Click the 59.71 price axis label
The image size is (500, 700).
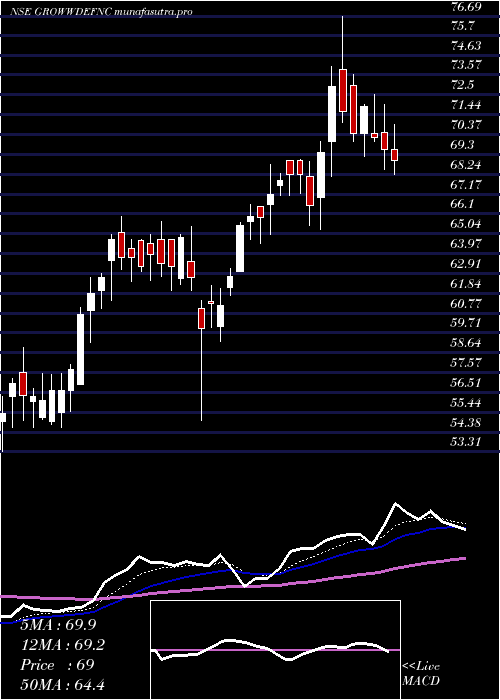(x=467, y=323)
